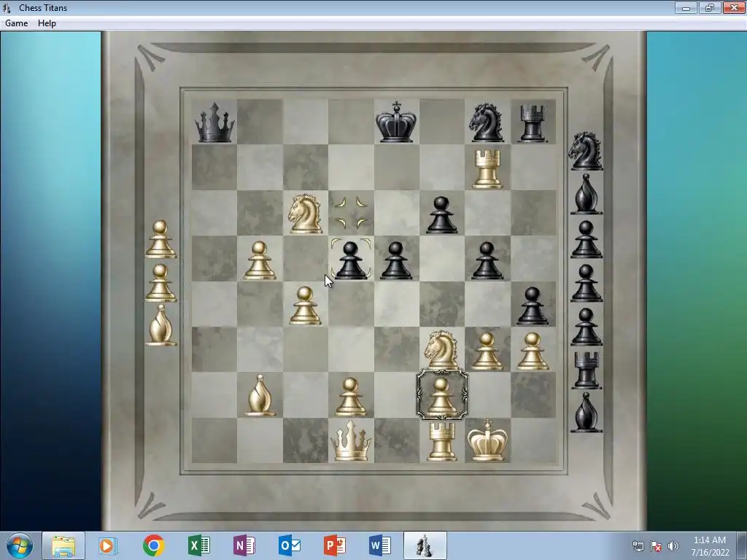This screenshot has height=560, width=747.
Task: Select the white pawn on c4
Action: click(x=305, y=306)
